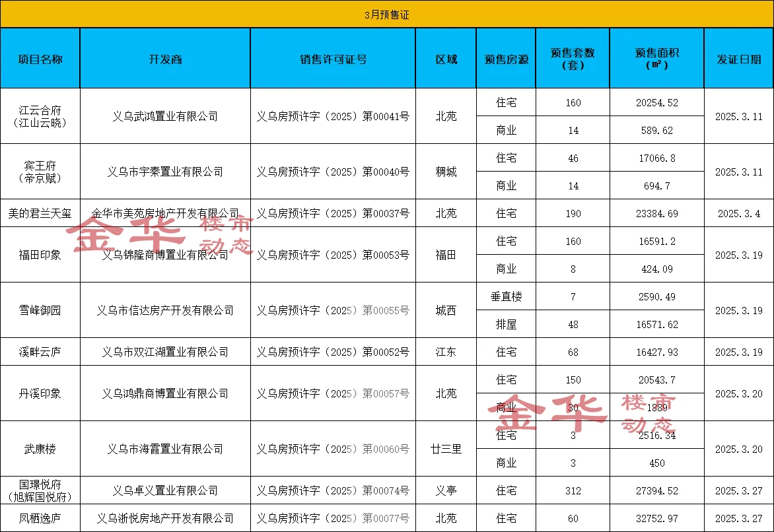Click permit number 第00055号 cell
Screen dimensions: 774x532
334,310
